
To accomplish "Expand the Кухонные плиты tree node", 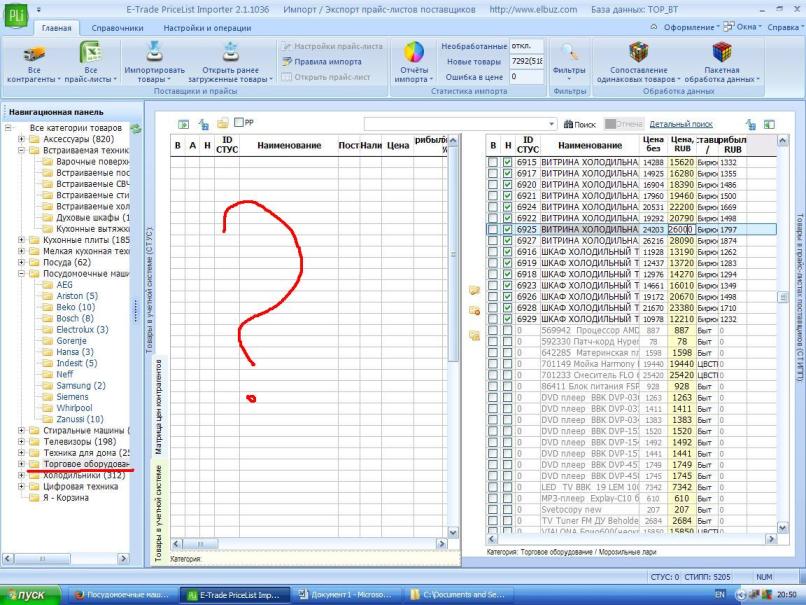I will [21, 240].
